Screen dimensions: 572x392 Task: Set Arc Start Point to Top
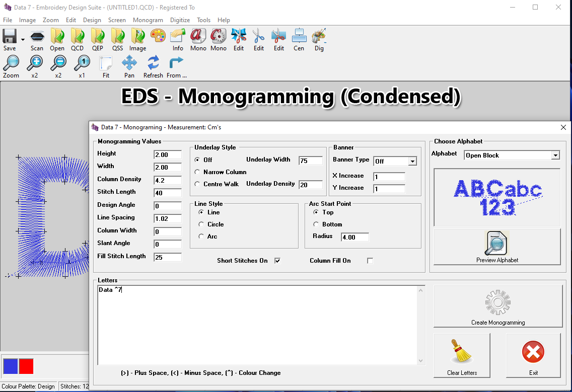pyautogui.click(x=316, y=212)
